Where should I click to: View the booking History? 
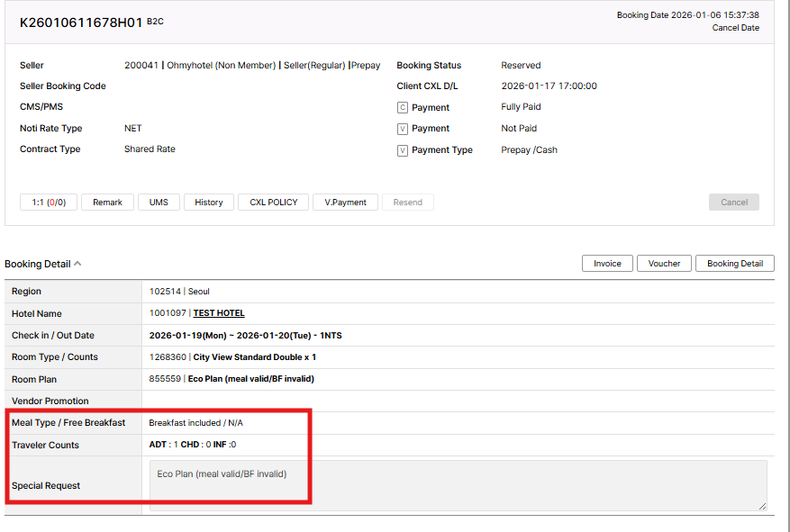(x=209, y=203)
